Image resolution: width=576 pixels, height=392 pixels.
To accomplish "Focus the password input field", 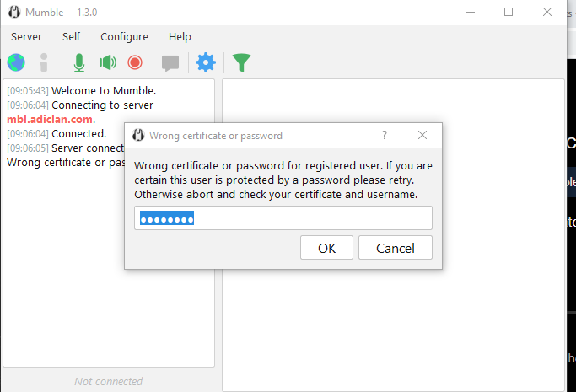I will coord(283,218).
